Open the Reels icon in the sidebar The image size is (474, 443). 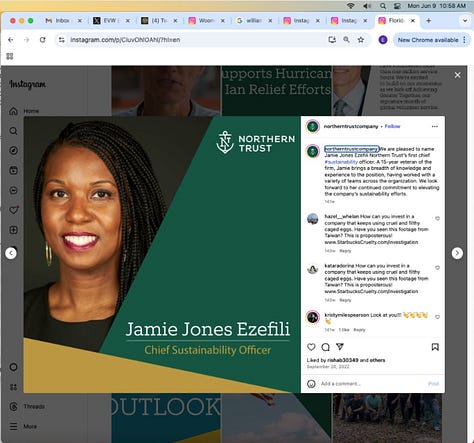coord(13,171)
